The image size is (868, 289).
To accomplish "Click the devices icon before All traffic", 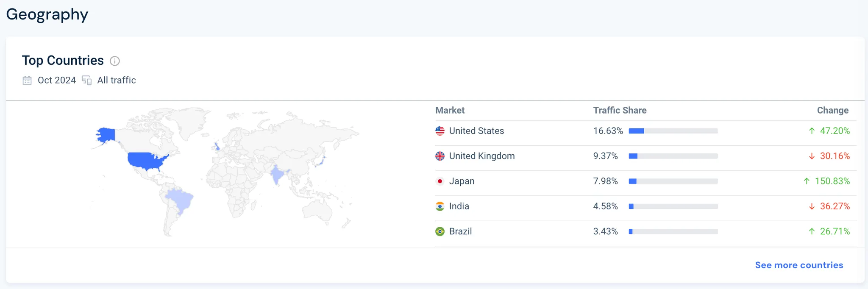I will [87, 80].
